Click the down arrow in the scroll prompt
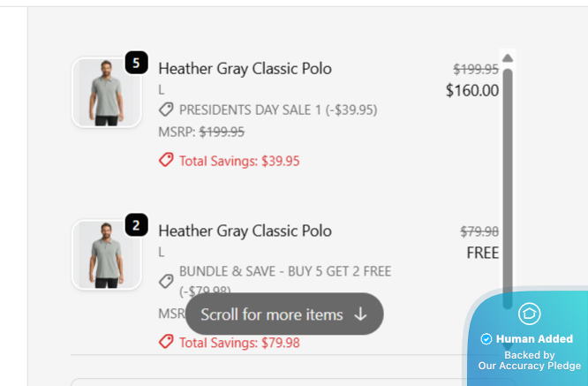This screenshot has width=588, height=386. (x=360, y=314)
